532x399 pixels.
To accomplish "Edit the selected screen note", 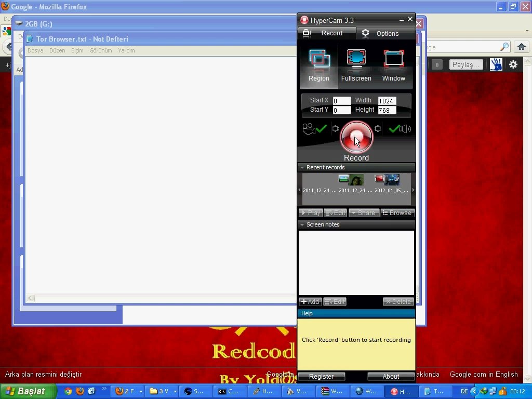I will point(335,302).
